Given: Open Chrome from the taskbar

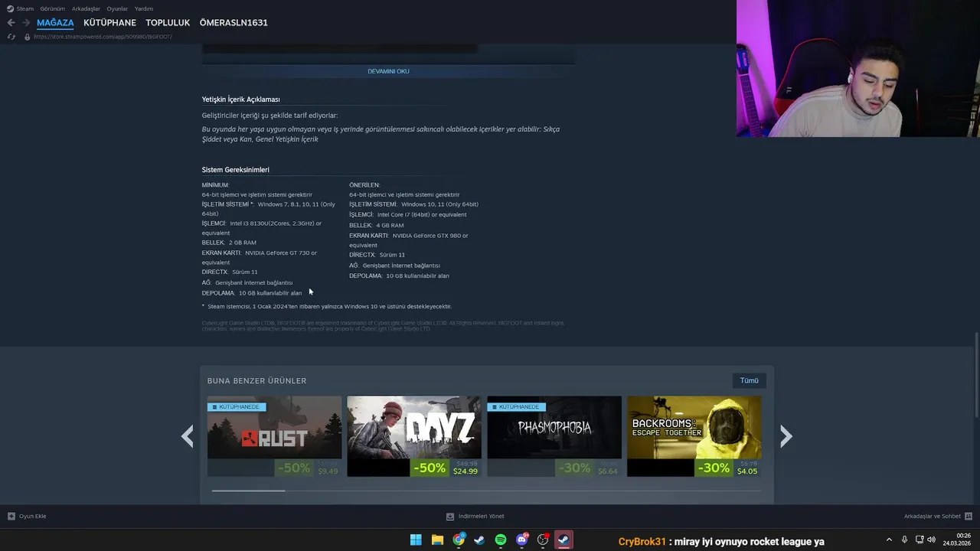Looking at the screenshot, I should click(459, 540).
